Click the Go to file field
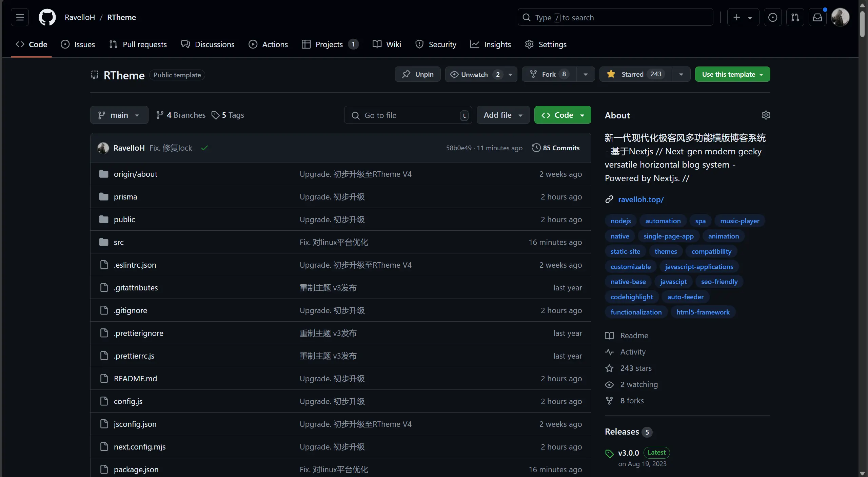This screenshot has width=868, height=477. (x=408, y=115)
